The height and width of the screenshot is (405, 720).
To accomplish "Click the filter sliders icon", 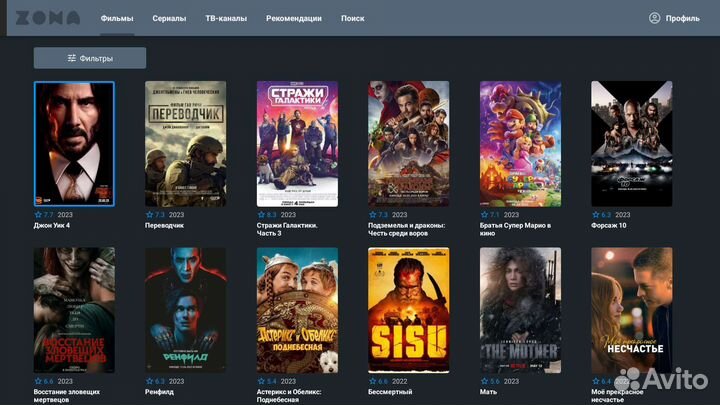I will coord(72,58).
